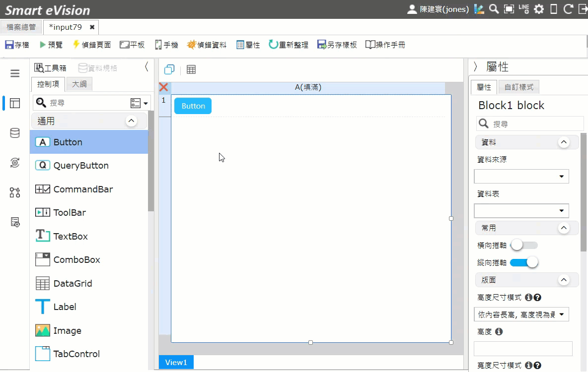Click the 重新整理 refresh icon
This screenshot has height=372, width=588.
pos(273,45)
